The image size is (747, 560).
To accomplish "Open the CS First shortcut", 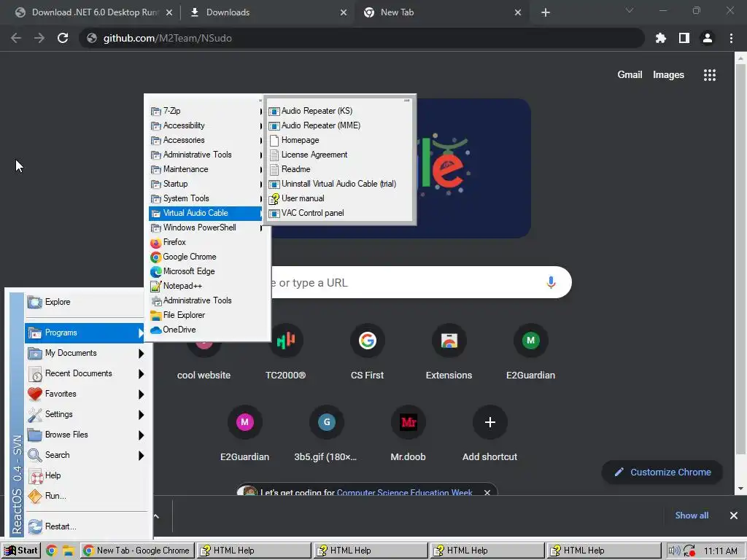I will [368, 354].
